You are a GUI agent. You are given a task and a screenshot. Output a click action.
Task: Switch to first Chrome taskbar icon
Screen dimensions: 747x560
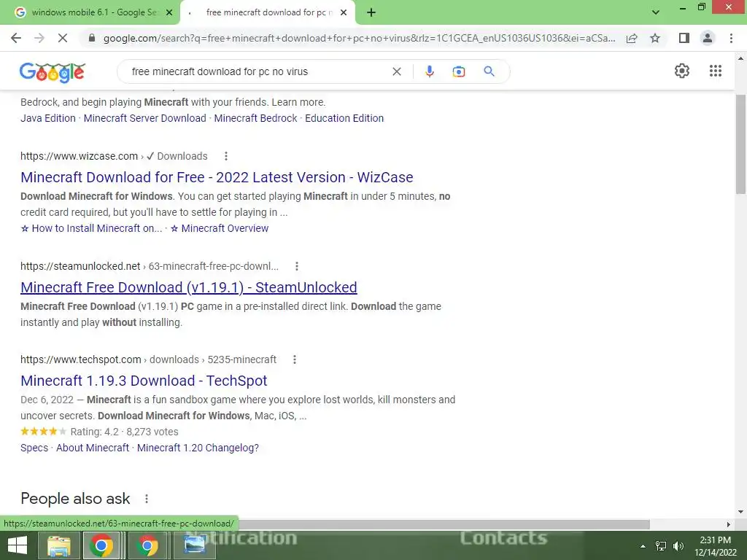pos(101,545)
